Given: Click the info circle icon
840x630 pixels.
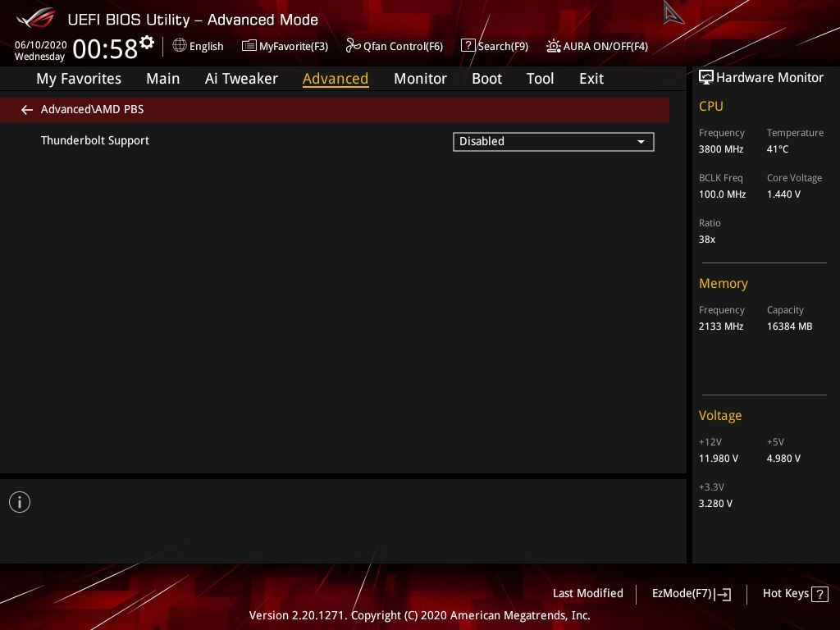Looking at the screenshot, I should [x=20, y=502].
